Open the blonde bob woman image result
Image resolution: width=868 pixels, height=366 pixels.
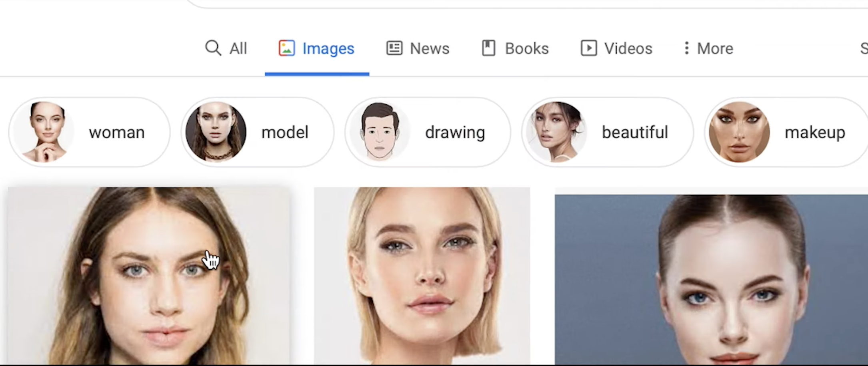[x=422, y=276]
